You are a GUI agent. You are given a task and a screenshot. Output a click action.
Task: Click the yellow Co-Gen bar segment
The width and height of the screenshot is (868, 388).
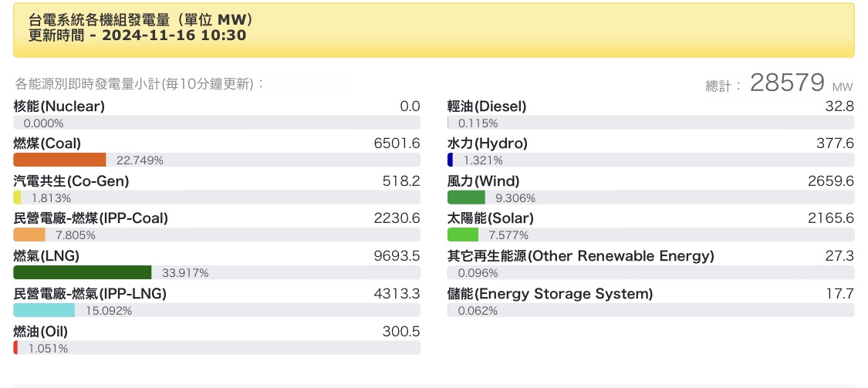coord(17,197)
